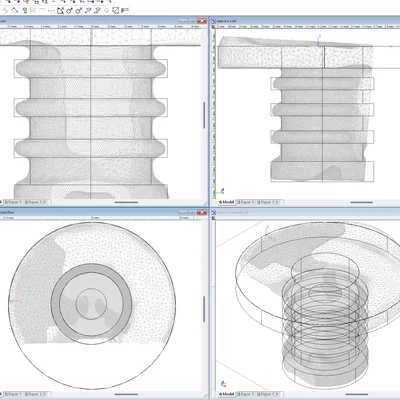Open Paper 1 tab in top-right viewport
Viewport: 400px width, 400px height.
tap(246, 202)
